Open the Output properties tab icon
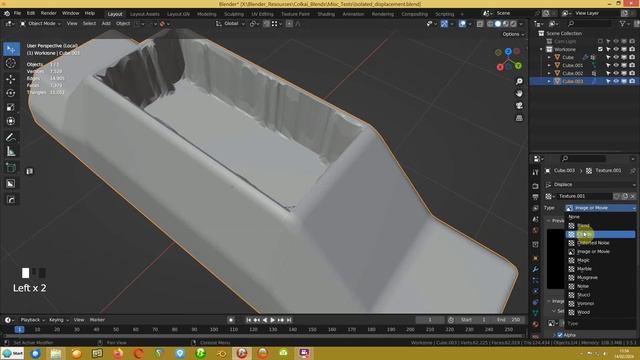640x360 pixels. pos(536,197)
